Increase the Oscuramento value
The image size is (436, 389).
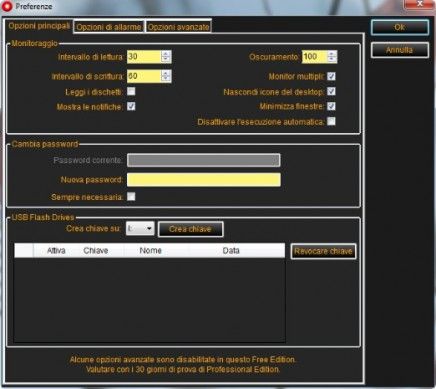332,54
